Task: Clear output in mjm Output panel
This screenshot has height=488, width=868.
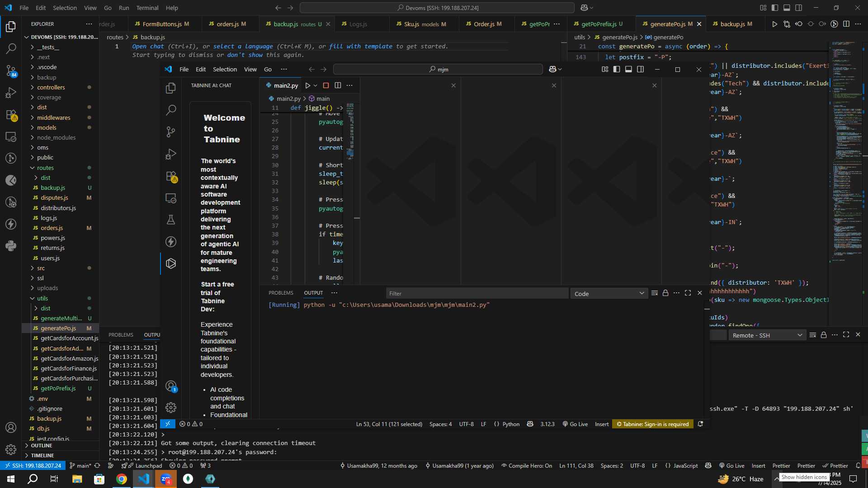Action: click(654, 293)
